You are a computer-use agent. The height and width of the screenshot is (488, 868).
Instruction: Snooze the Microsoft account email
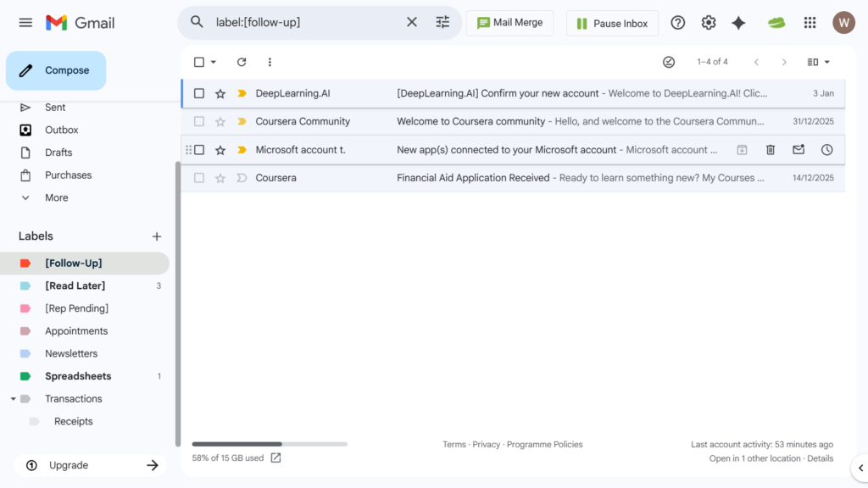[826, 150]
